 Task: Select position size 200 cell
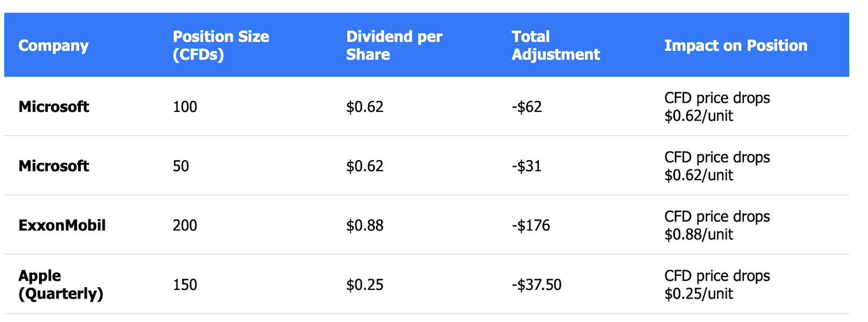coord(185,225)
